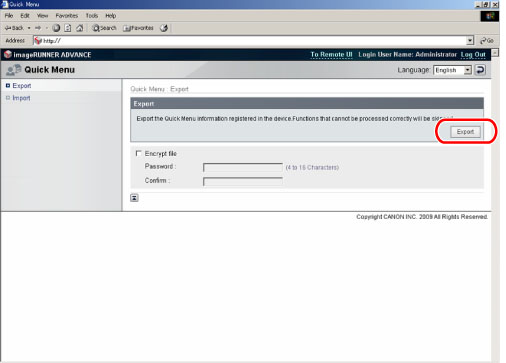Click the browser Back arrow icon
Viewport: 506px width, 363px height.
(x=8, y=28)
